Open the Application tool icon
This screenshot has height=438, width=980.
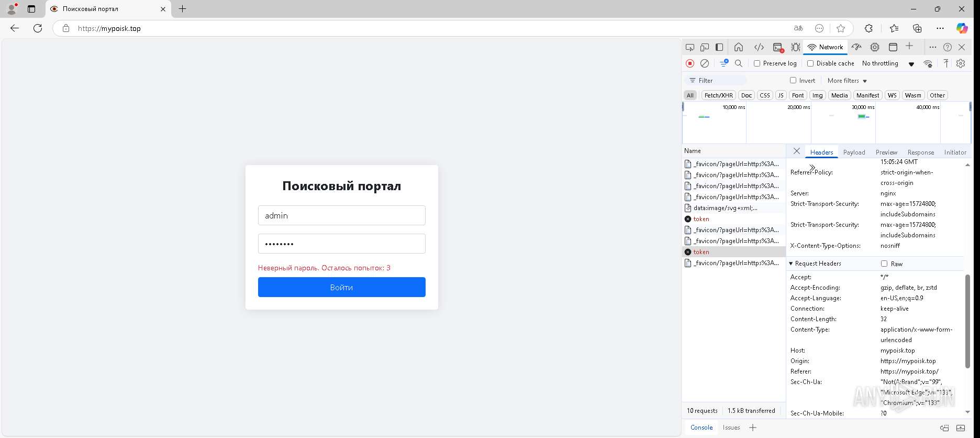pos(893,47)
